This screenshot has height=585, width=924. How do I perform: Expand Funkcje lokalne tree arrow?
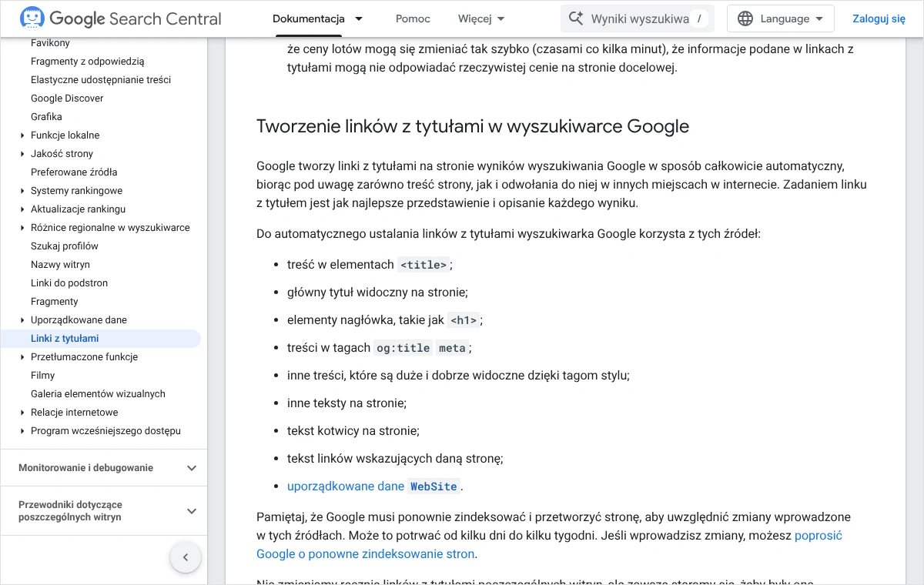click(x=22, y=135)
